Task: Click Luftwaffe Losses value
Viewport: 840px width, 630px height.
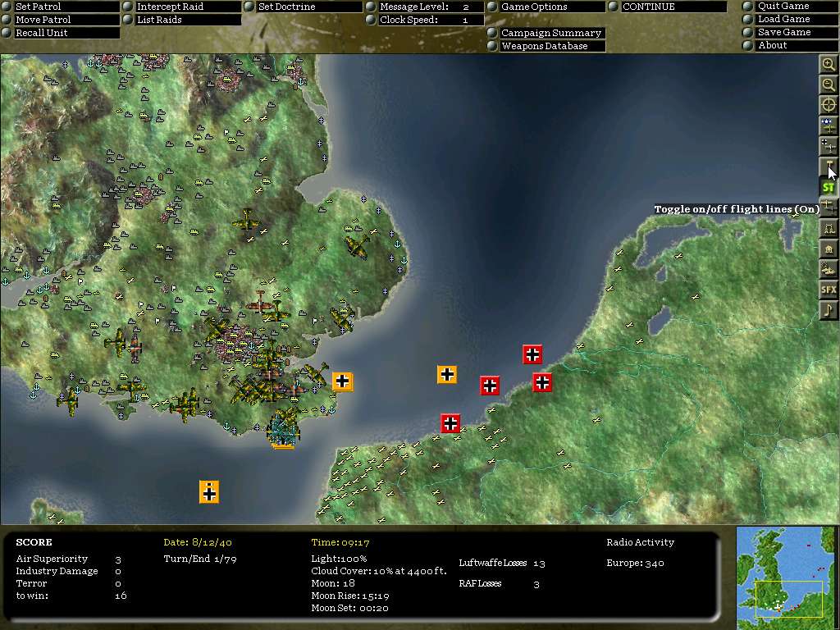Action: pyautogui.click(x=539, y=563)
